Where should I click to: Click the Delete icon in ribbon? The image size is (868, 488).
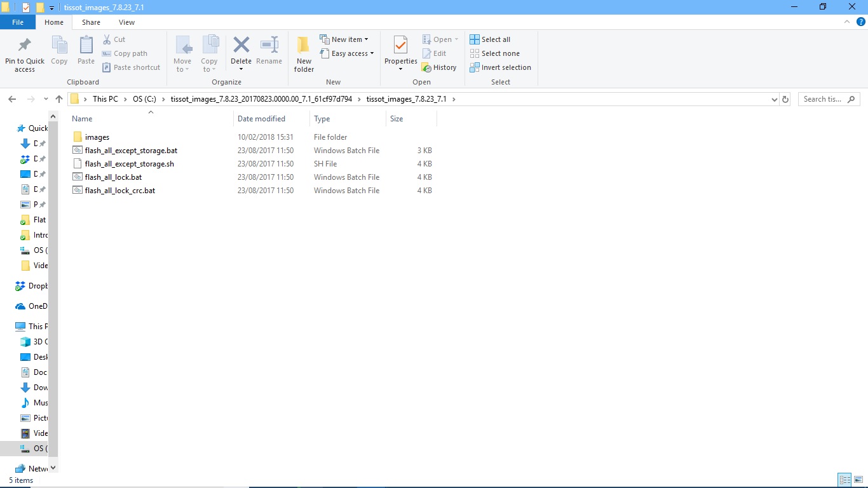[241, 46]
